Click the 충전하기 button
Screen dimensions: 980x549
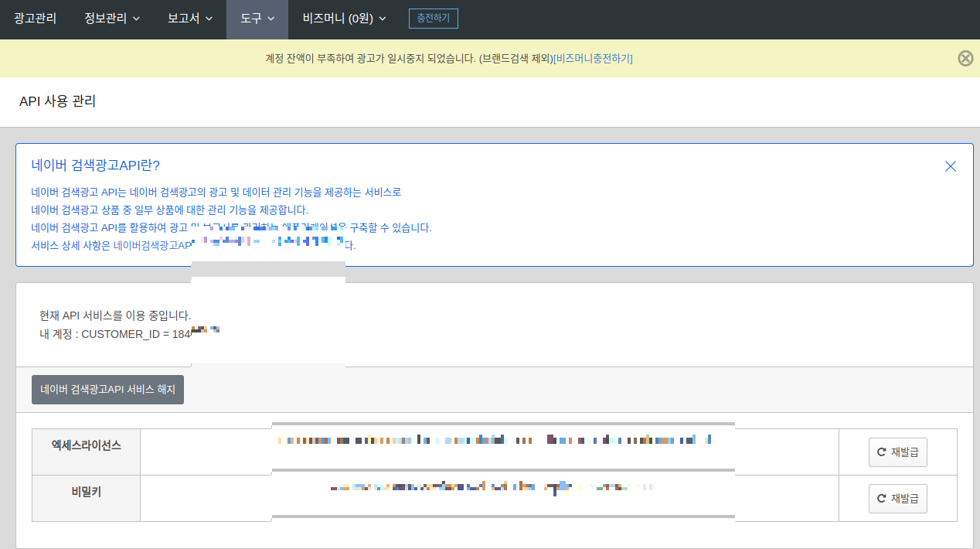[x=434, y=19]
